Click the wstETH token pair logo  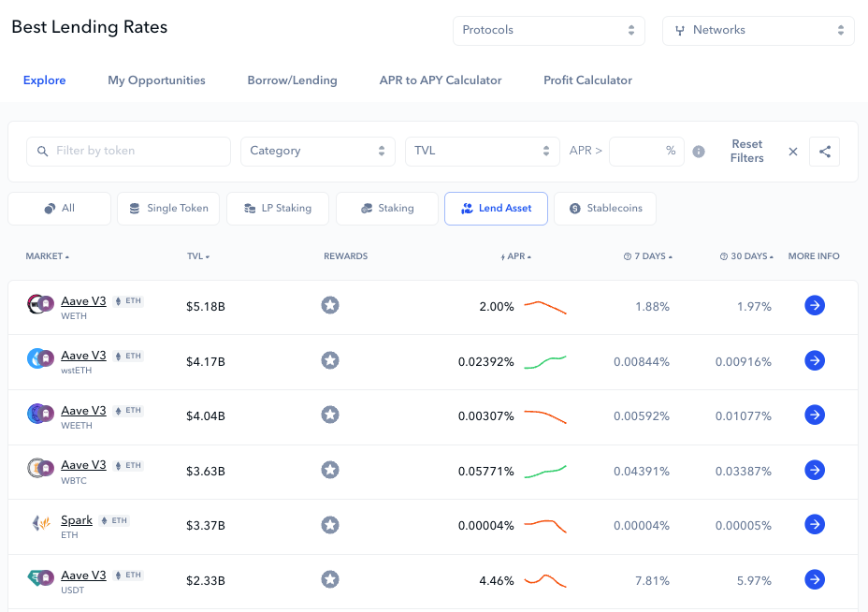40,358
